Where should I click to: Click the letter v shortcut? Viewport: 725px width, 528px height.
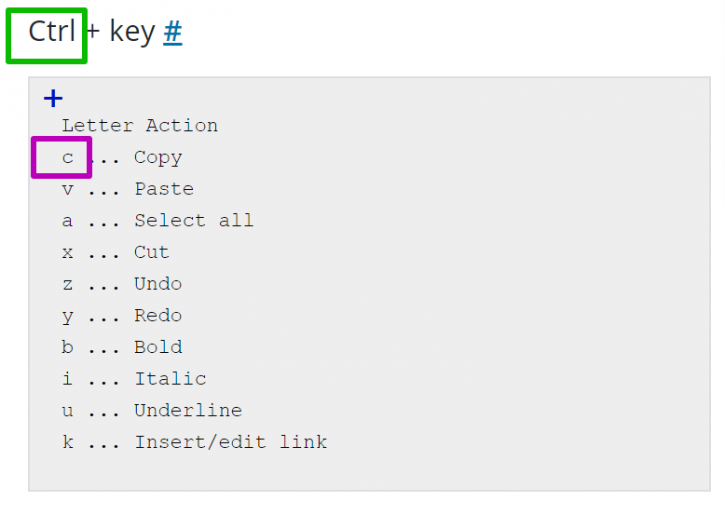click(x=68, y=189)
